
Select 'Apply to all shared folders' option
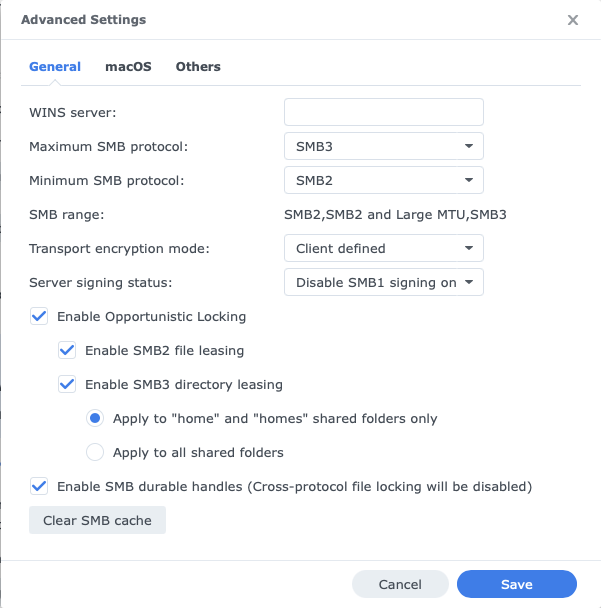(95, 452)
